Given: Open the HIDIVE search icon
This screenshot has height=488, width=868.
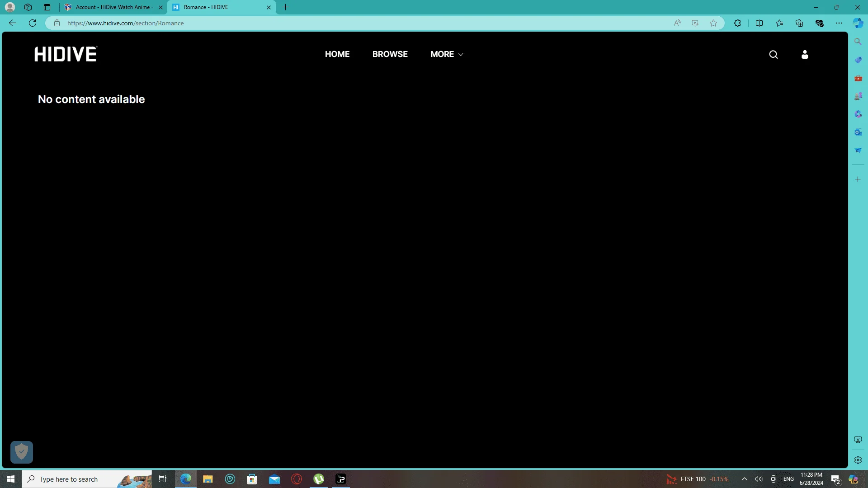Looking at the screenshot, I should [x=774, y=55].
